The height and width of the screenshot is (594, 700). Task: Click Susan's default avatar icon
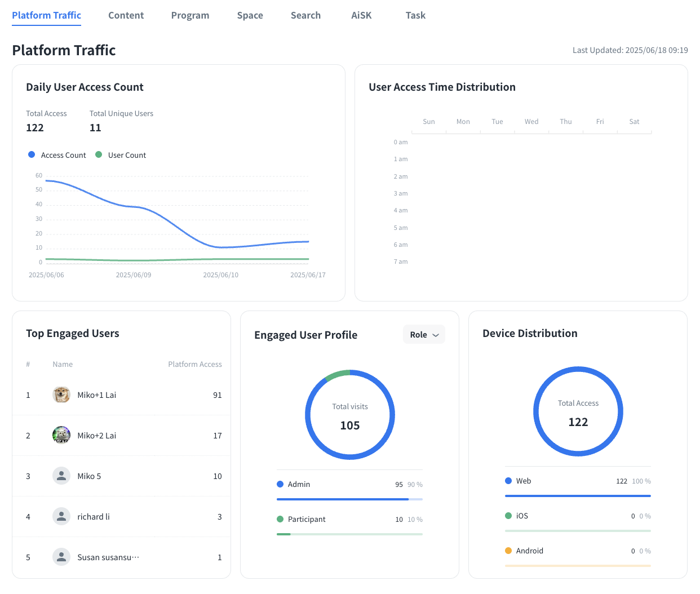tap(61, 557)
